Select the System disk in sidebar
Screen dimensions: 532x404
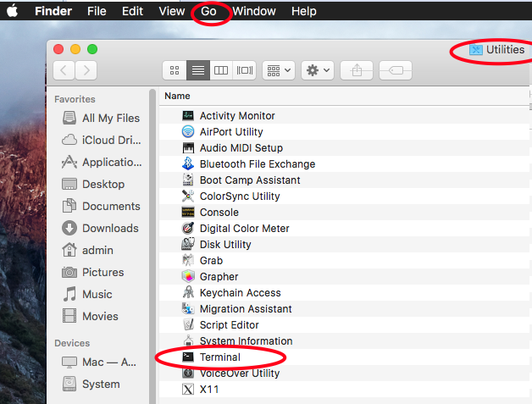pyautogui.click(x=91, y=385)
